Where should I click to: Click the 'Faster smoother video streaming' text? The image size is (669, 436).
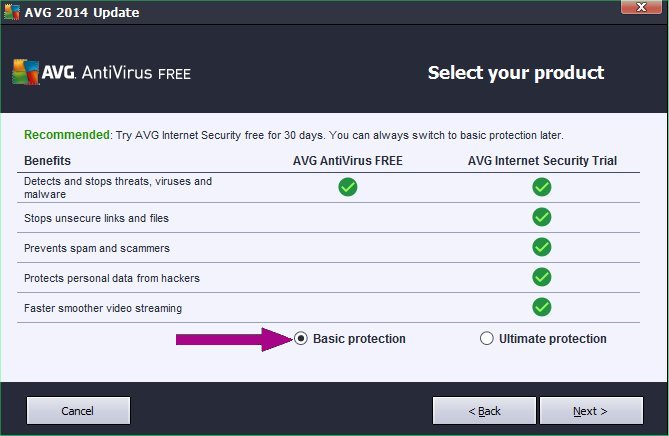[x=103, y=308]
